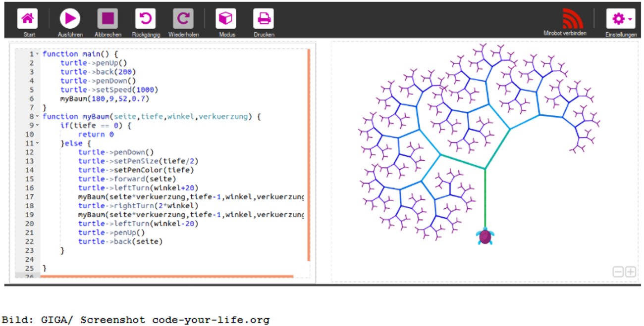Zoom out the canvas with minus button
Screen dimensions: 644x326
618,272
